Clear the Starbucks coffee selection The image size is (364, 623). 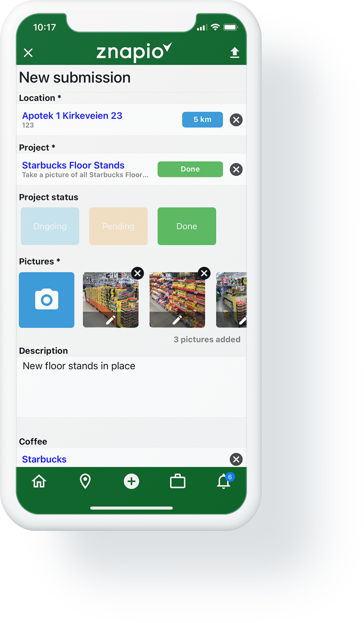coord(236,459)
